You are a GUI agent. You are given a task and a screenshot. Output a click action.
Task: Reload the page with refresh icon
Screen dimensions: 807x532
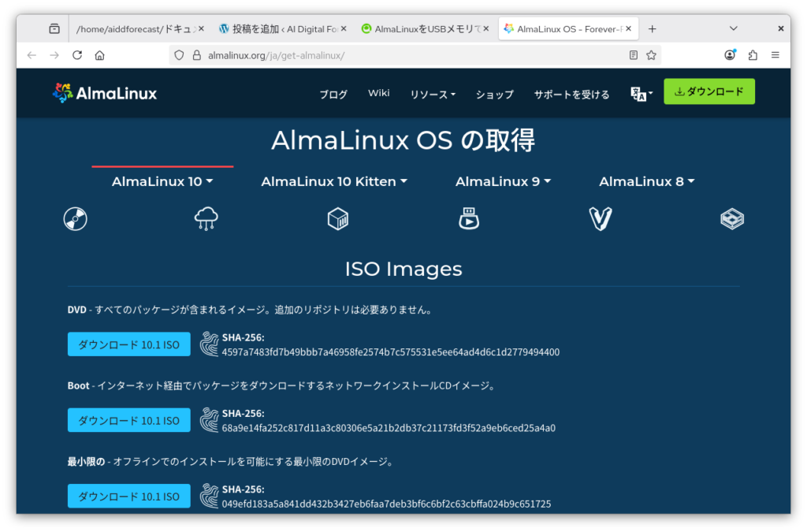click(x=77, y=55)
